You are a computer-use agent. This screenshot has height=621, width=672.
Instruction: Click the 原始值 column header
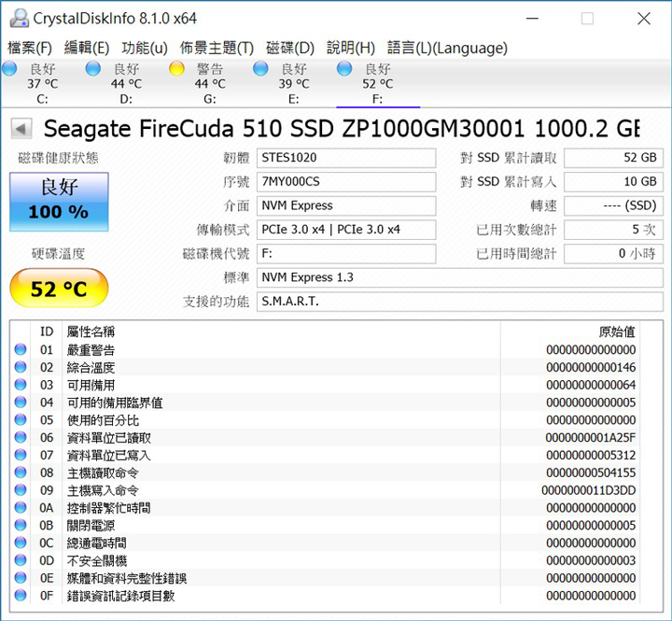(x=570, y=332)
